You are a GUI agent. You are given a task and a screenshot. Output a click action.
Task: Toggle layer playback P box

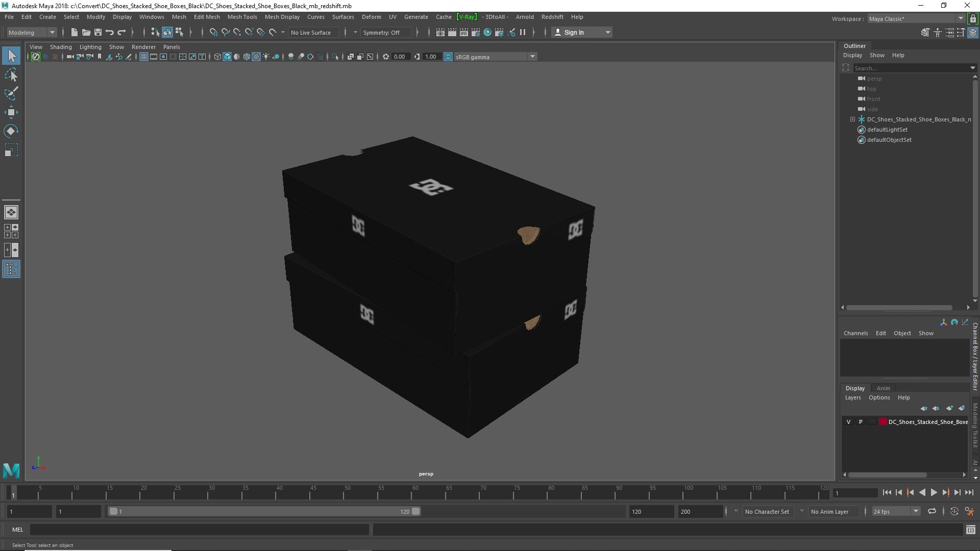click(861, 422)
